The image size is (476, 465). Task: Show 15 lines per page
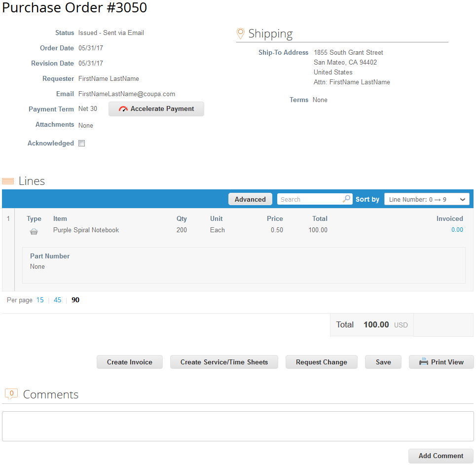(40, 300)
